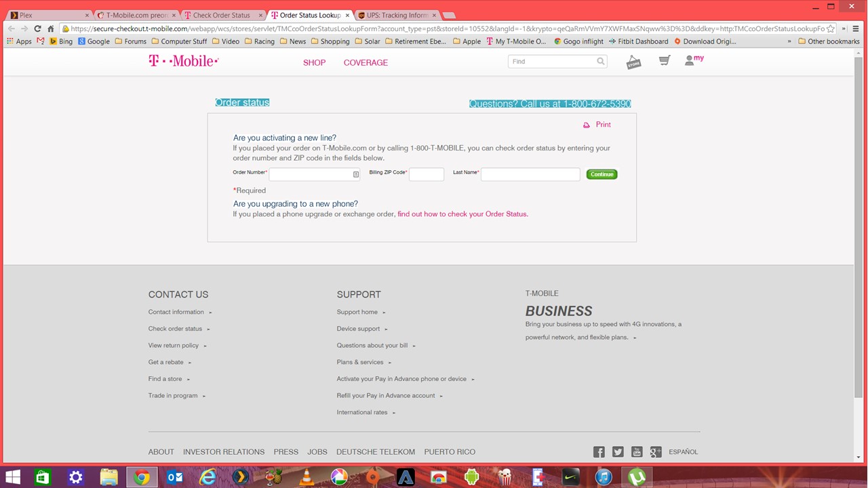Open the Chrome menu hamburger icon
Screen dimensions: 868x488
855,28
